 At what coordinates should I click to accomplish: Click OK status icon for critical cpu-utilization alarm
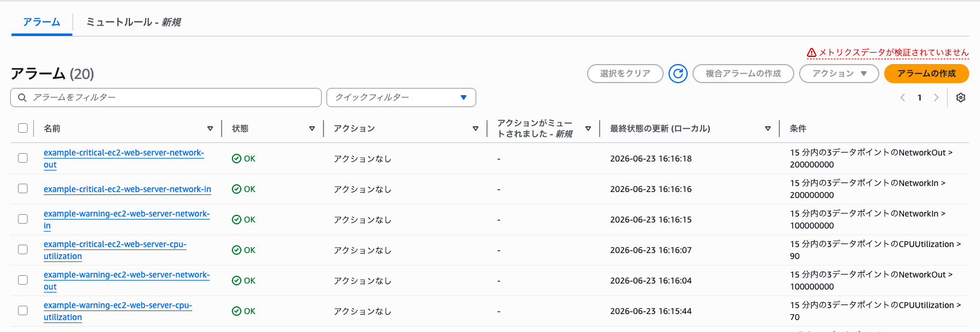click(237, 250)
